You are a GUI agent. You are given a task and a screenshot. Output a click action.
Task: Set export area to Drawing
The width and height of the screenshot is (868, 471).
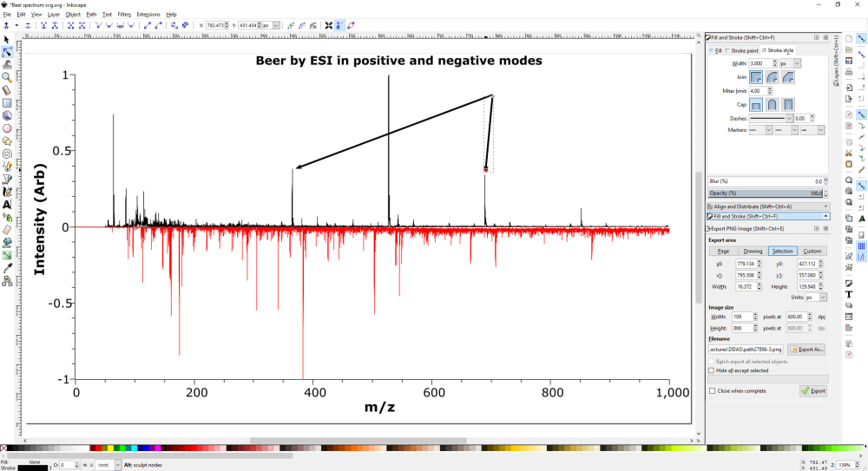click(x=753, y=252)
